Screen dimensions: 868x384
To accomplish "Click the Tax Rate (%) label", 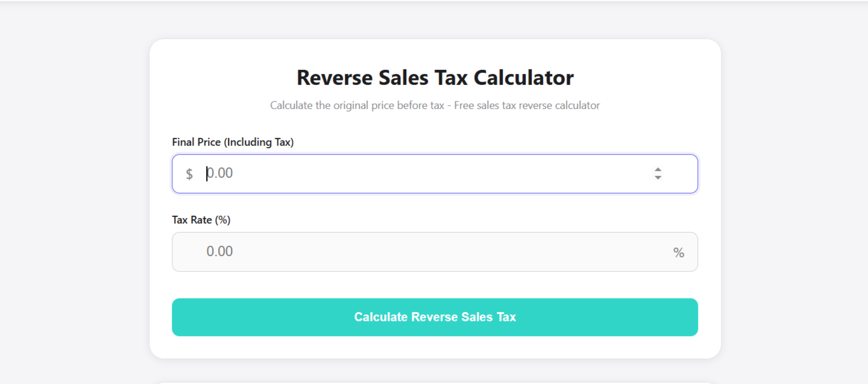I will pyautogui.click(x=201, y=219).
